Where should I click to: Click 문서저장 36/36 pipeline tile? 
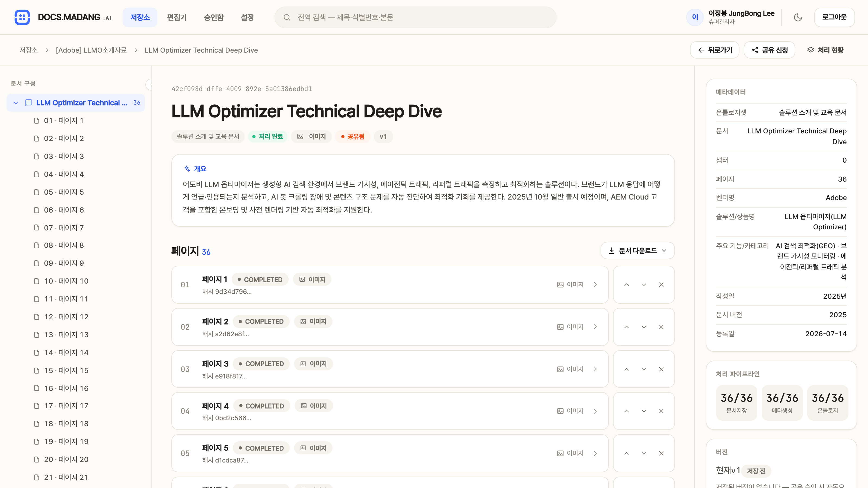pyautogui.click(x=736, y=402)
